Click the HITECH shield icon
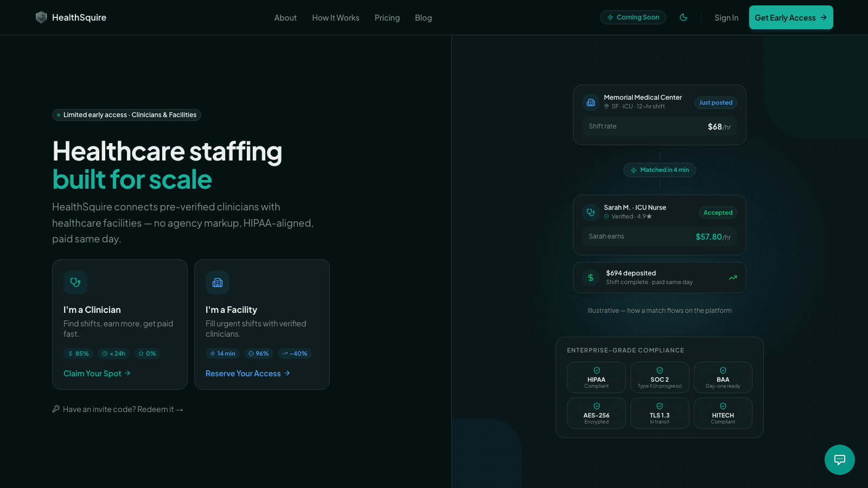868x488 pixels. pyautogui.click(x=723, y=406)
